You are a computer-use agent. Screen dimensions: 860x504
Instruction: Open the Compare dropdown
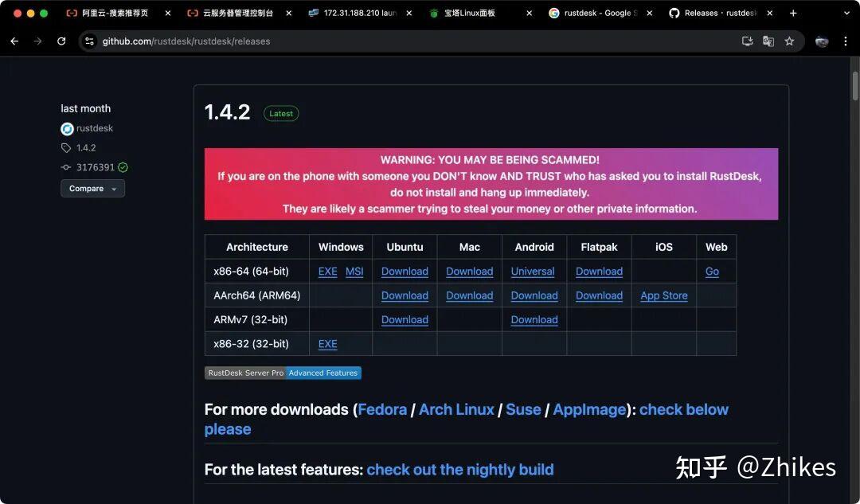click(x=92, y=188)
